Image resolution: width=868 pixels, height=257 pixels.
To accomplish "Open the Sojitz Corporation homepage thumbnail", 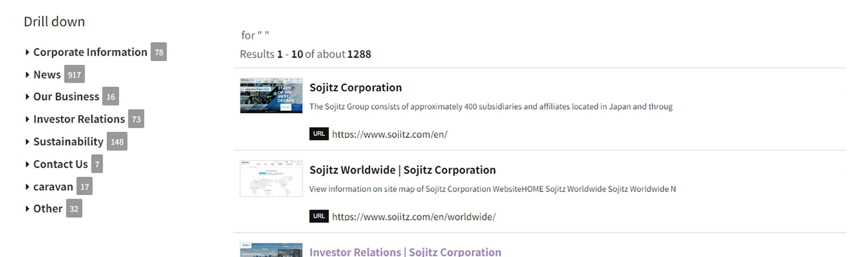I will coord(271,95).
